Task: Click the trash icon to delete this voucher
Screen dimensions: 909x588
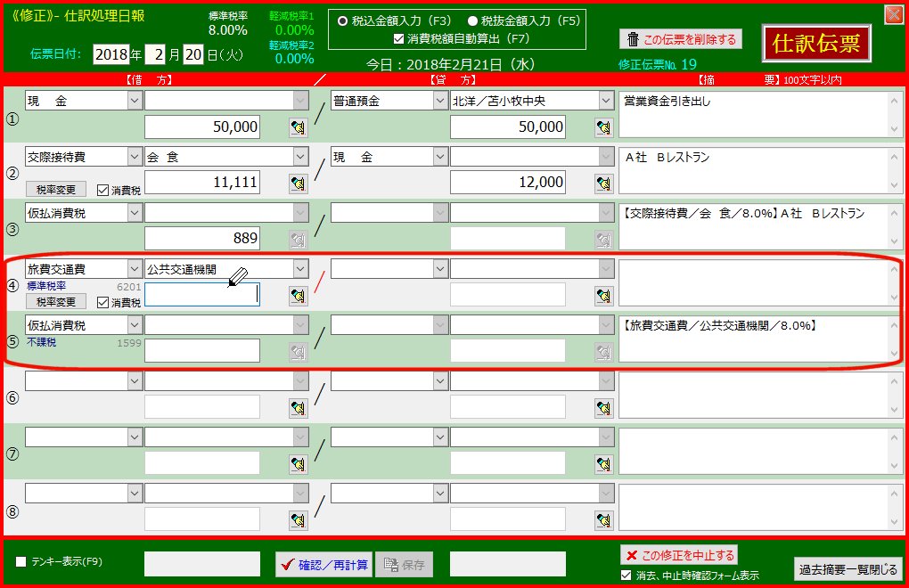Action: (x=633, y=39)
